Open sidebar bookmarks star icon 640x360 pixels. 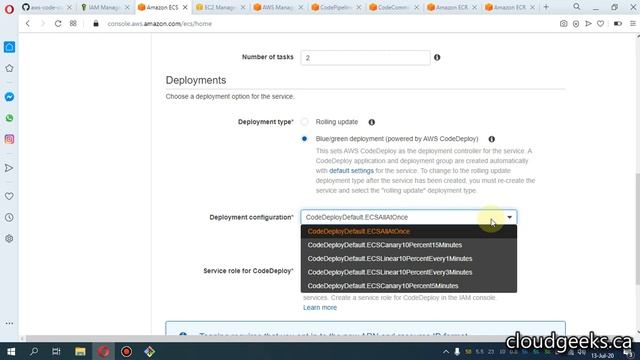[9, 68]
